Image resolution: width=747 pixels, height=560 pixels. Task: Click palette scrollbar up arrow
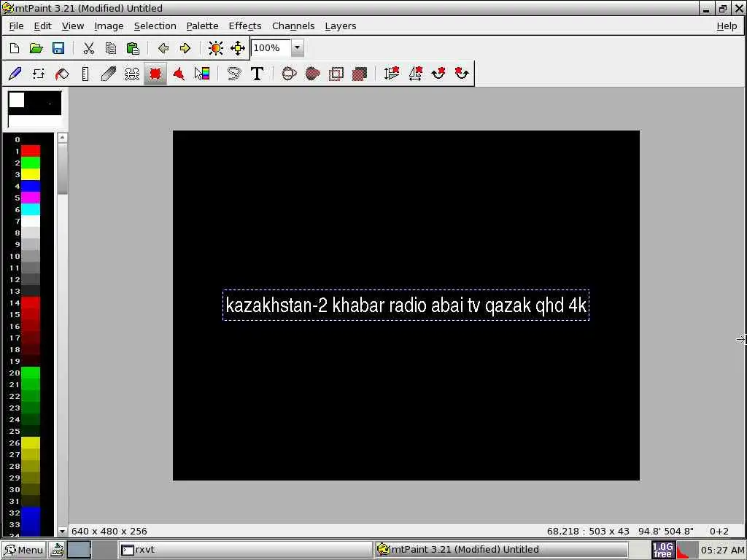coord(63,138)
